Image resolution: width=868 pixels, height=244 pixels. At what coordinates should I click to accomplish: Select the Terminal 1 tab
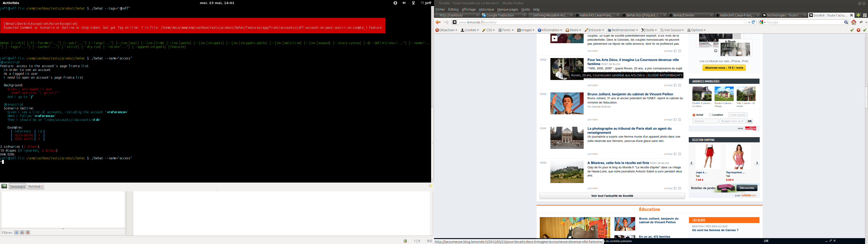point(35,186)
